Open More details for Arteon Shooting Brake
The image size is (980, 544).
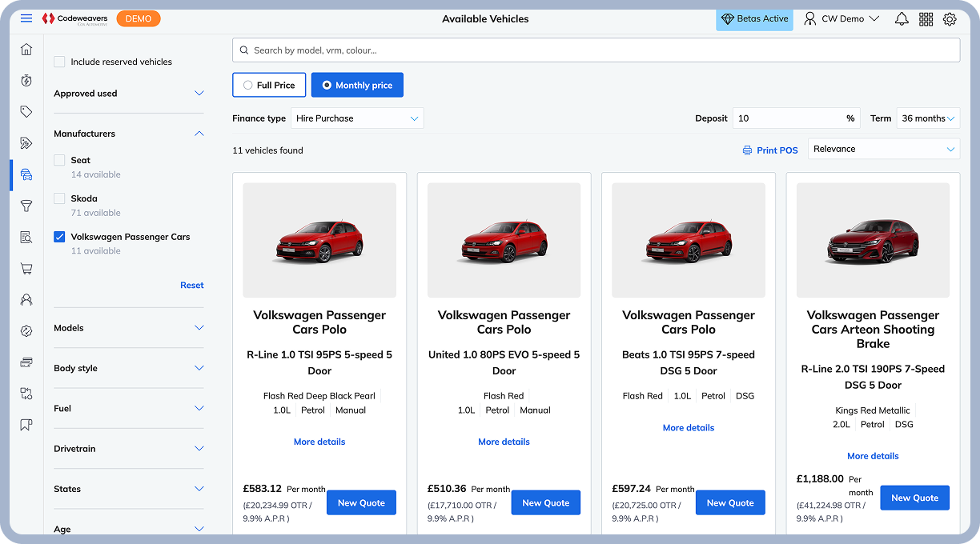pos(873,456)
